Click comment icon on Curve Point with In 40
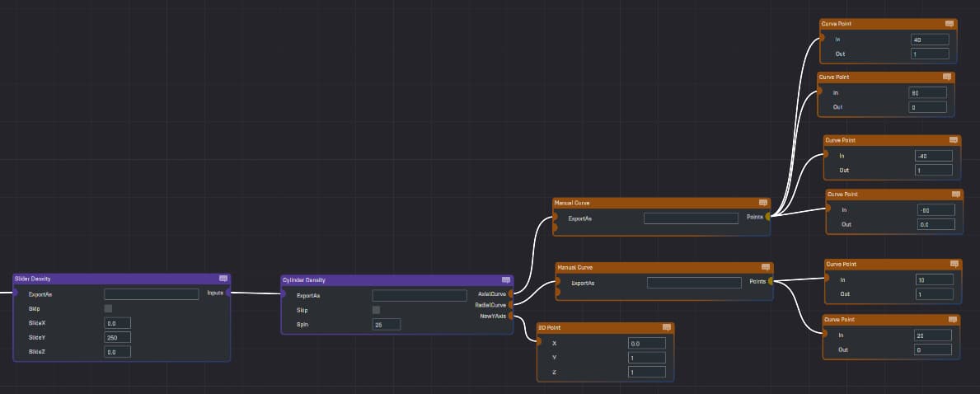This screenshot has width=980, height=394. click(x=950, y=24)
